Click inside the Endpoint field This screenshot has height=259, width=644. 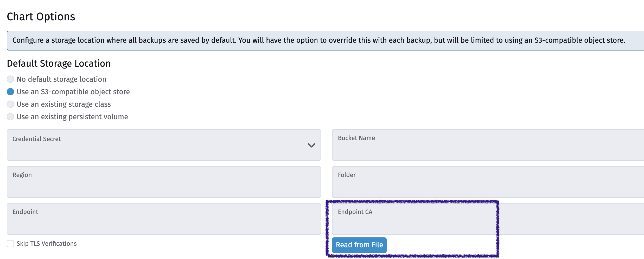[164, 219]
